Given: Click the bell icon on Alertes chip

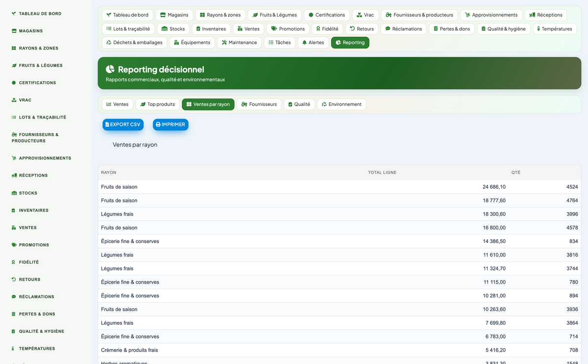Looking at the screenshot, I should (x=305, y=43).
